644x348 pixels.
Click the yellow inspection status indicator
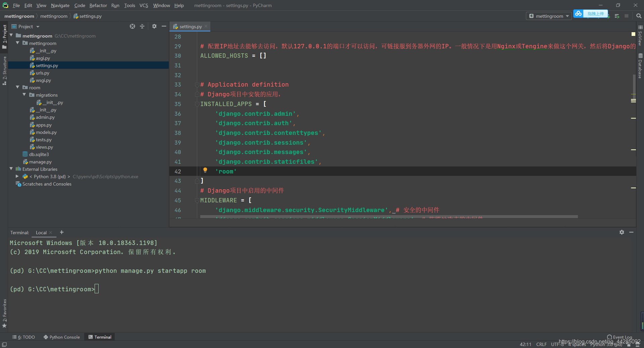(x=633, y=34)
